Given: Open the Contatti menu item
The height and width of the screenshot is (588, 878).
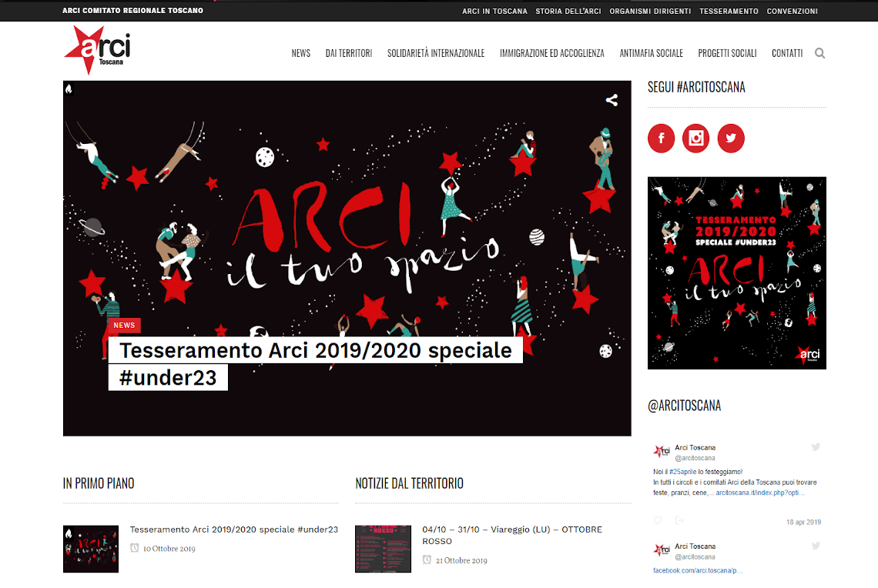Looking at the screenshot, I should tap(787, 53).
